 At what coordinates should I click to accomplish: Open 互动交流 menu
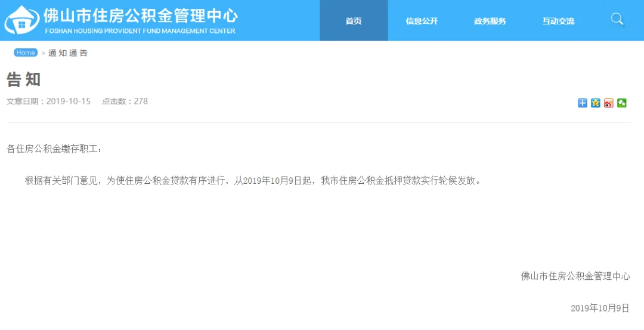[x=558, y=20]
